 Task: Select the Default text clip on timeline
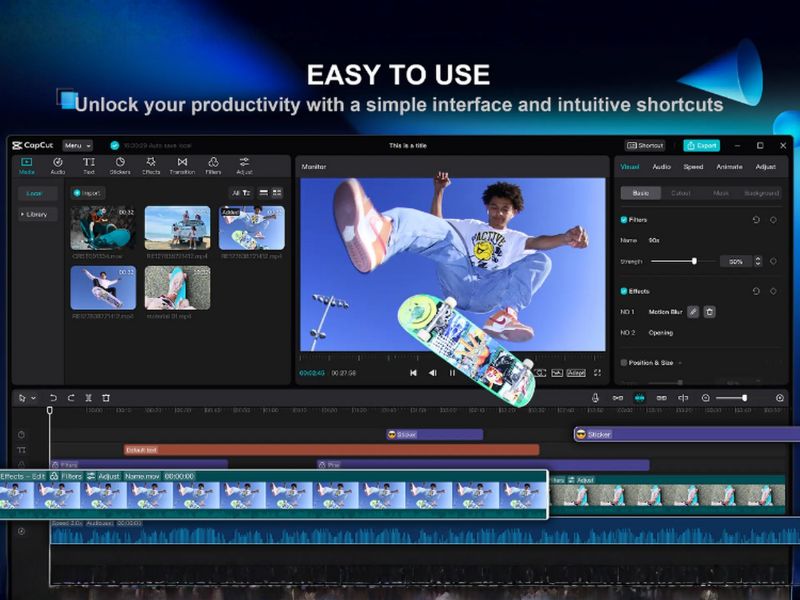click(x=332, y=450)
